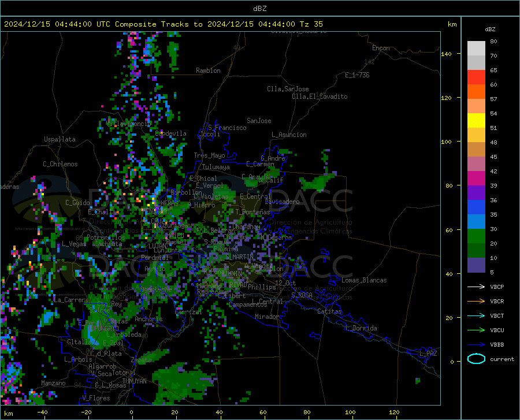
Task: Click the 'Tres_Mayo' map label
Action: click(x=209, y=155)
